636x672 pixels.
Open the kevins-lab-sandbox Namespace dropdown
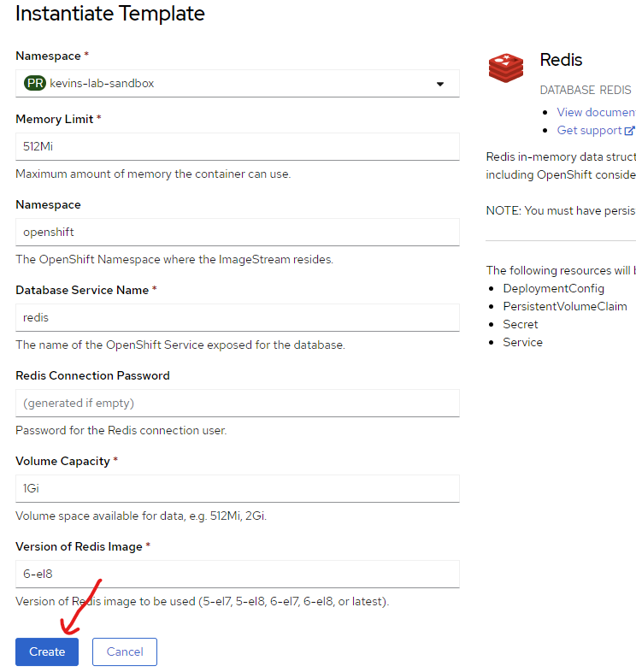(238, 83)
